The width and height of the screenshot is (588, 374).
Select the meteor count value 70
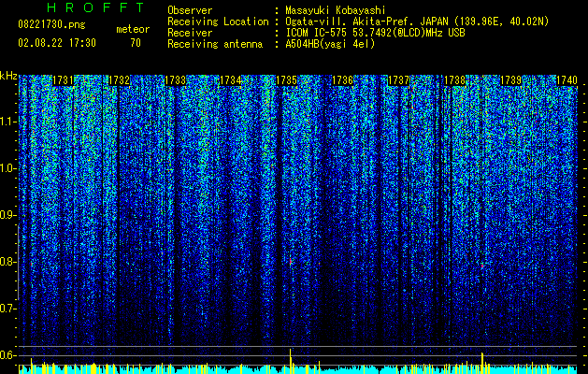click(x=136, y=43)
